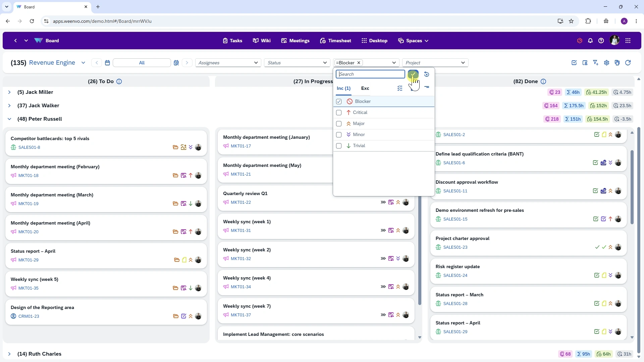Check the Trivial priority checkbox
This screenshot has width=644, height=362.
(339, 146)
